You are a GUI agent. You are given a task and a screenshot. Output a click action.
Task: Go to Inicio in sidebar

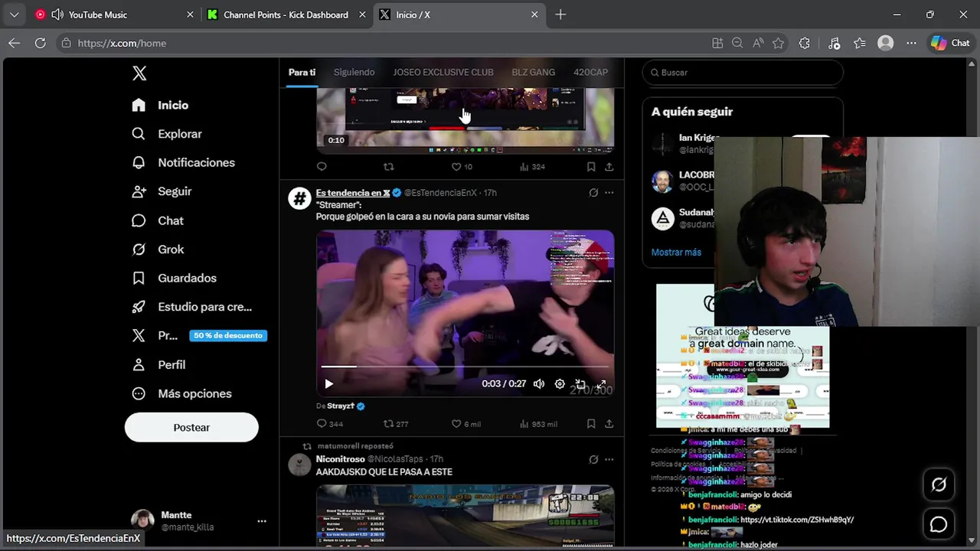(159, 105)
